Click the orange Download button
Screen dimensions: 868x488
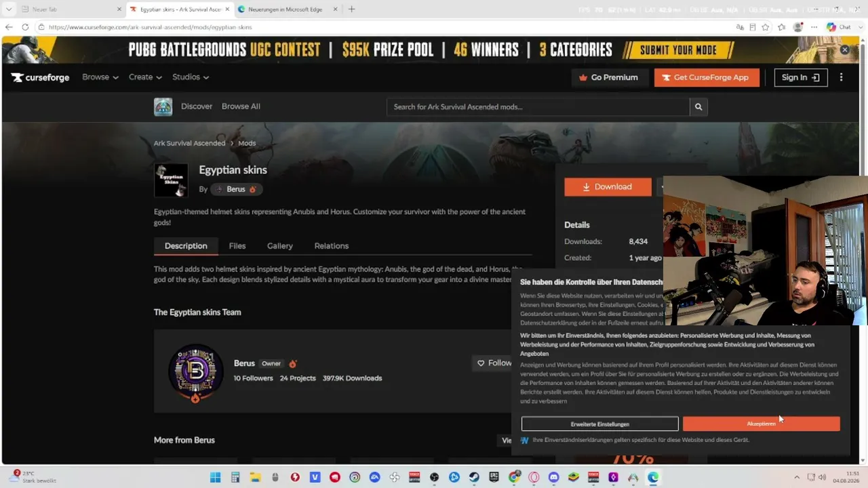608,187
